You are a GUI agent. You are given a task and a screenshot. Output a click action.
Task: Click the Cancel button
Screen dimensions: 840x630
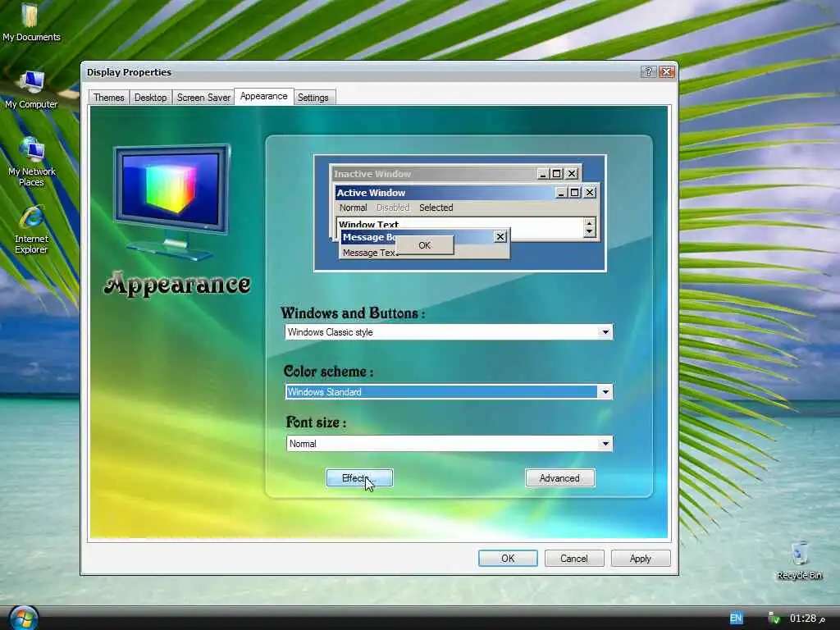(x=574, y=558)
